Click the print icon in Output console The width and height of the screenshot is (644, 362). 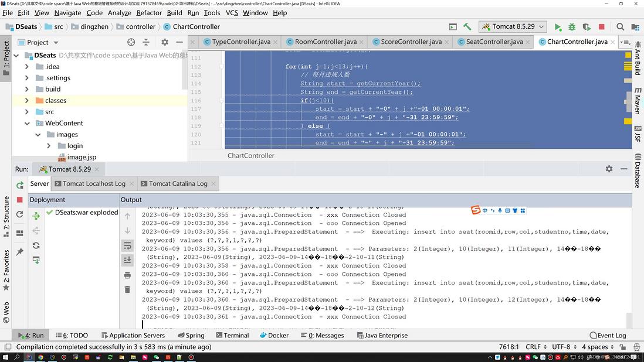(127, 275)
